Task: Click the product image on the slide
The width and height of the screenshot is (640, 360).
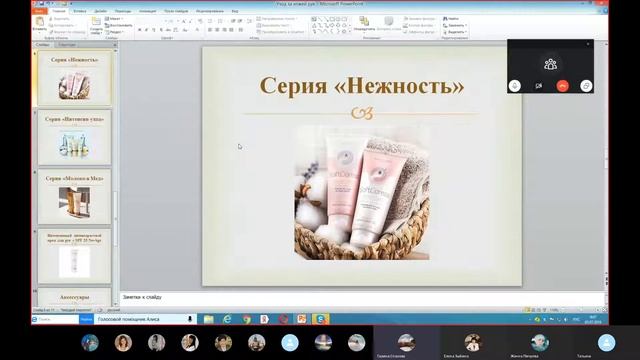Action: [362, 193]
